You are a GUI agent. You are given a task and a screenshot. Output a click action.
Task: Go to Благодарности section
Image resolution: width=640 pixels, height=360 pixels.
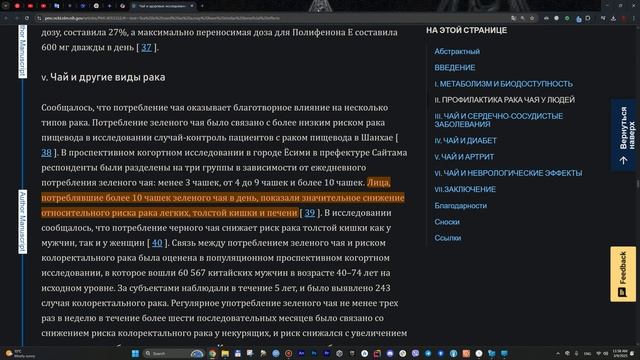pyautogui.click(x=460, y=206)
